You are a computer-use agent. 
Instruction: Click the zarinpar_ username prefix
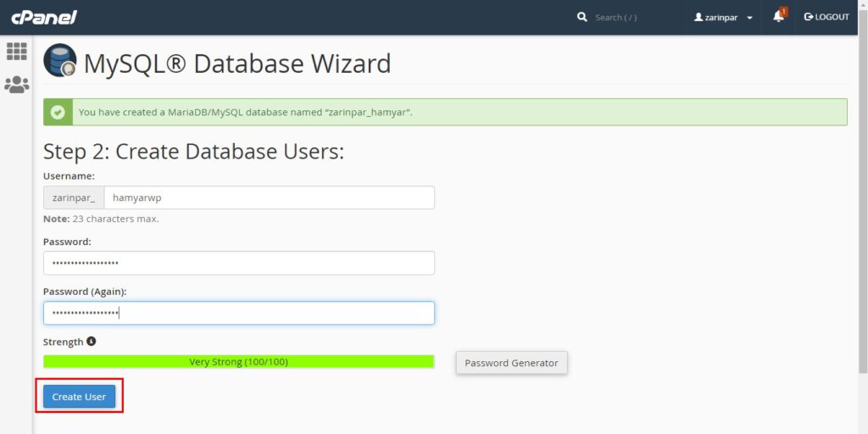point(74,198)
